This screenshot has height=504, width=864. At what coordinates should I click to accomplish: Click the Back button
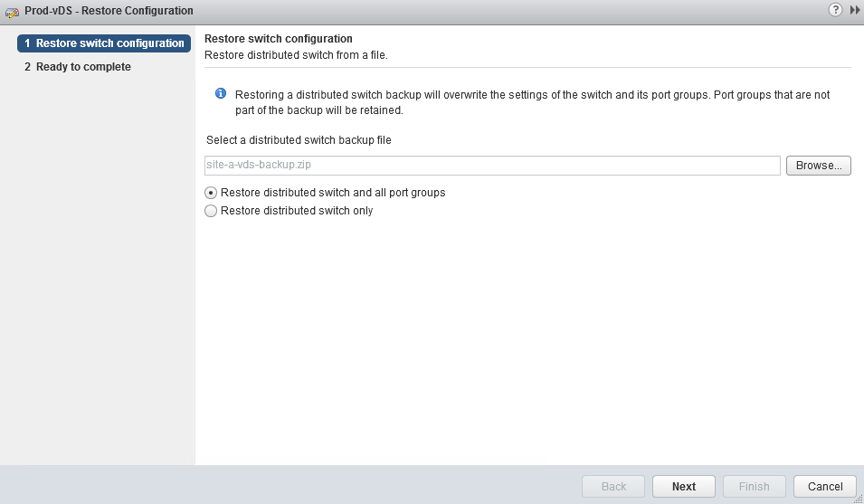613,486
